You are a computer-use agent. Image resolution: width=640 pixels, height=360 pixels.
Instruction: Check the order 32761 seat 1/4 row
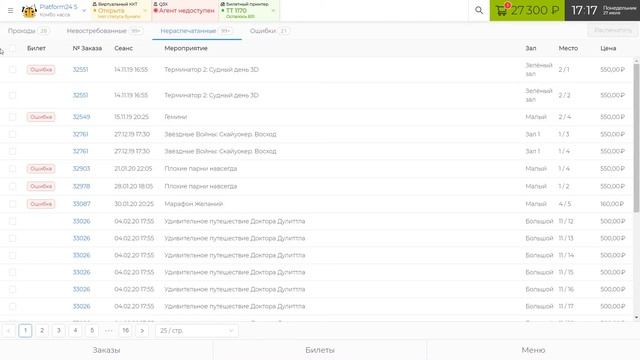tap(13, 151)
